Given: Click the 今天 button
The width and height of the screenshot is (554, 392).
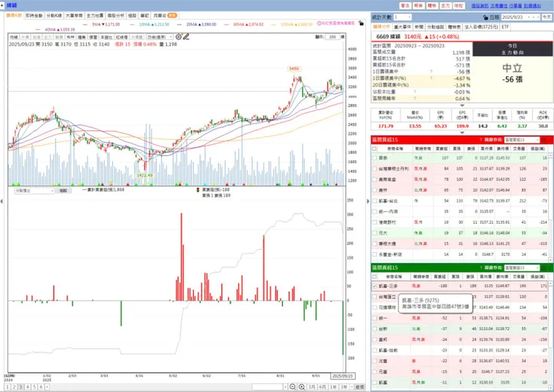Looking at the screenshot, I should 547,17.
